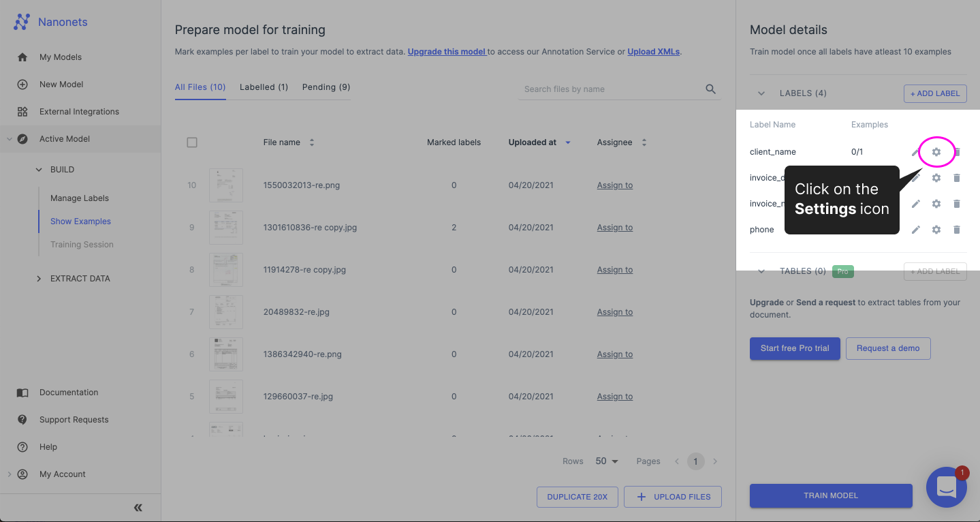
Task: Open the Upgrade this model link
Action: tap(446, 51)
